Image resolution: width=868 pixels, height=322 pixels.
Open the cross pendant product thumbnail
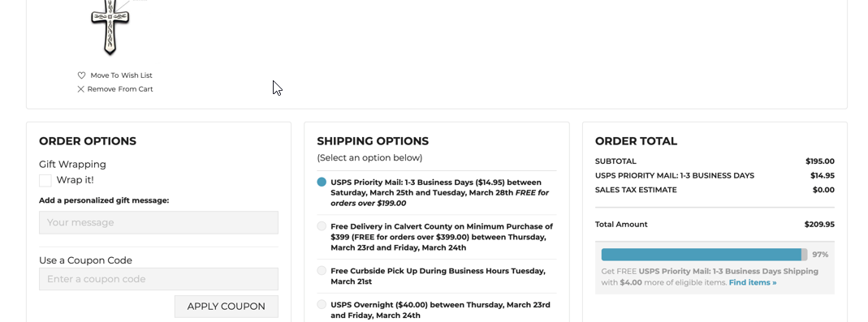(x=110, y=28)
